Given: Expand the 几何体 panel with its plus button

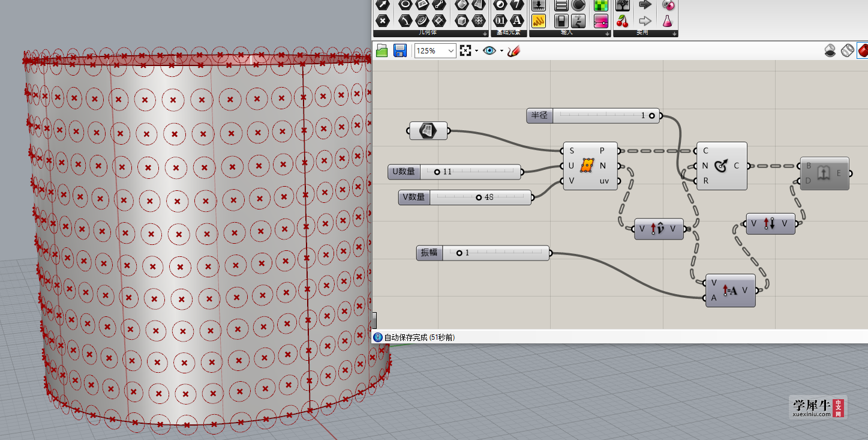Looking at the screenshot, I should 485,34.
